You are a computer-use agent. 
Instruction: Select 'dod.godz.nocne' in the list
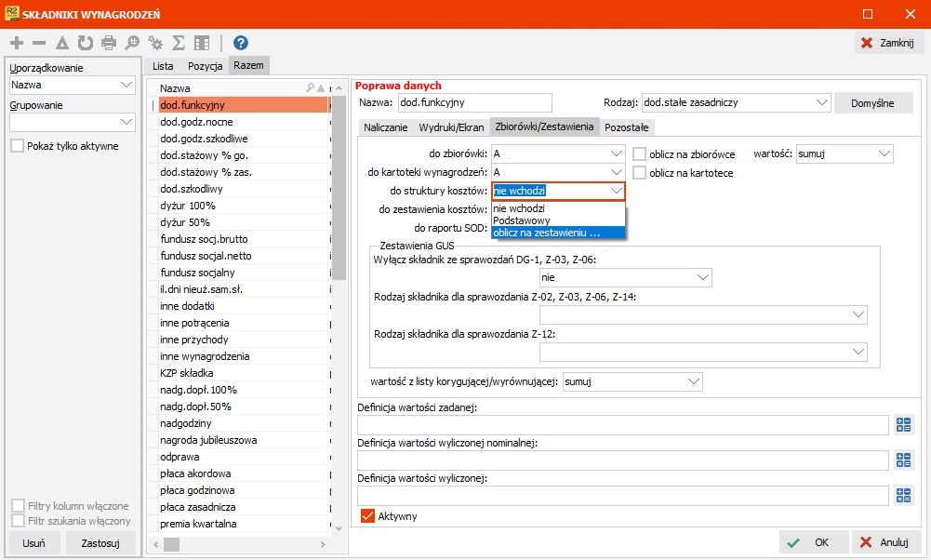pyautogui.click(x=243, y=122)
